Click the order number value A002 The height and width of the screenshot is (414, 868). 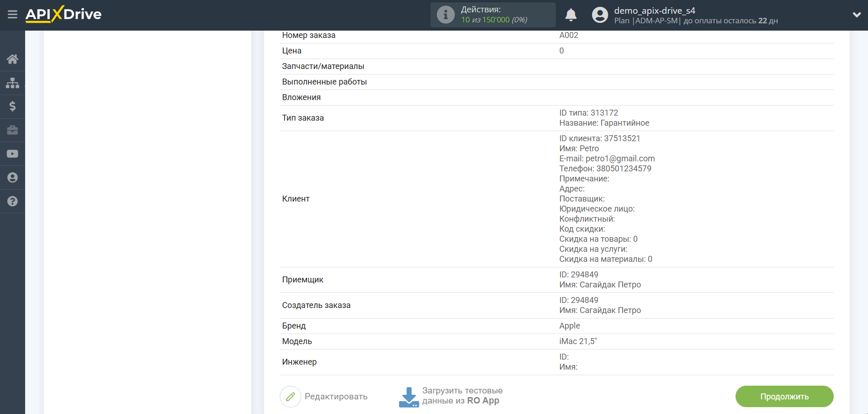coord(568,35)
